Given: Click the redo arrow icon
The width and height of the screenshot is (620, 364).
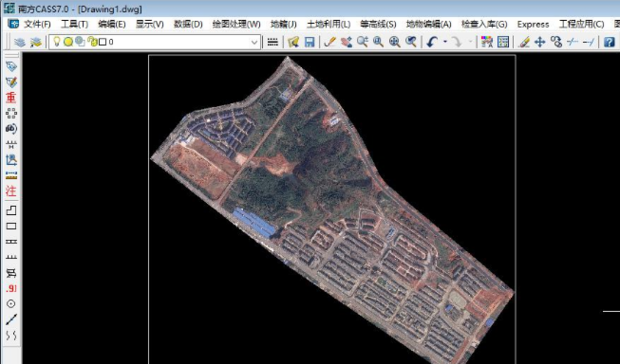Looking at the screenshot, I should pyautogui.click(x=457, y=42).
